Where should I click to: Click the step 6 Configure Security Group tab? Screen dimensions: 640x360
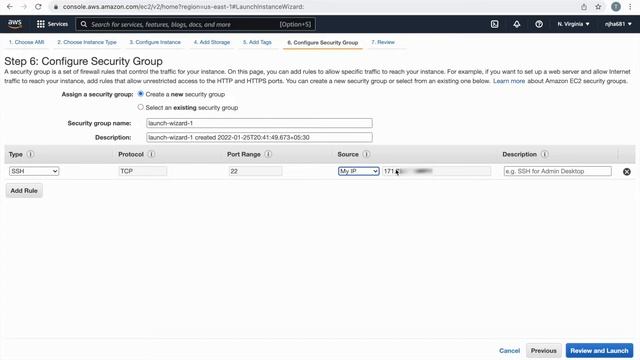(322, 42)
